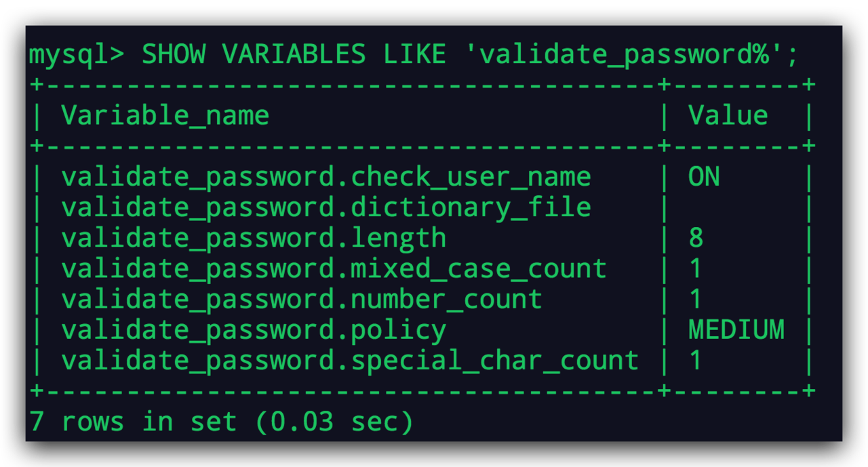
Task: Select the validate_password.length variable name
Action: click(x=254, y=238)
